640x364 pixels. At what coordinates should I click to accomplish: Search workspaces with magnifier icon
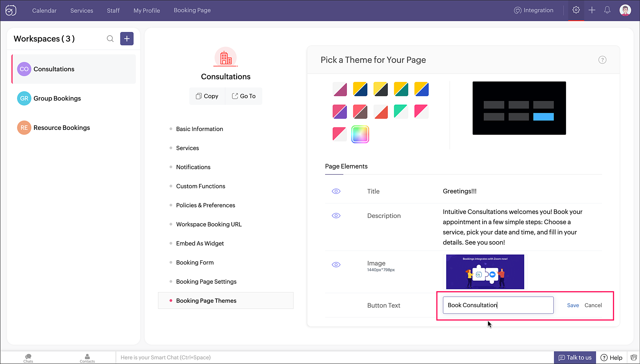[x=110, y=39]
